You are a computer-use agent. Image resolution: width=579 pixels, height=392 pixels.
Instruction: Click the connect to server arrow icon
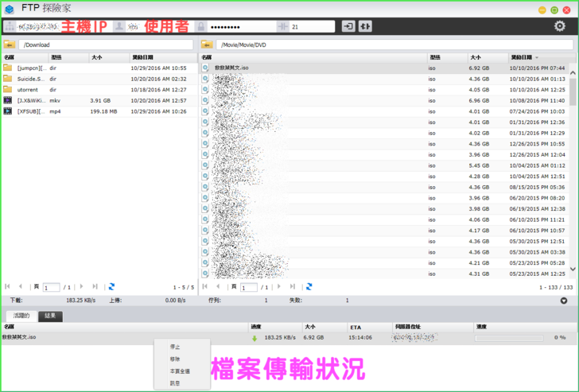[348, 26]
